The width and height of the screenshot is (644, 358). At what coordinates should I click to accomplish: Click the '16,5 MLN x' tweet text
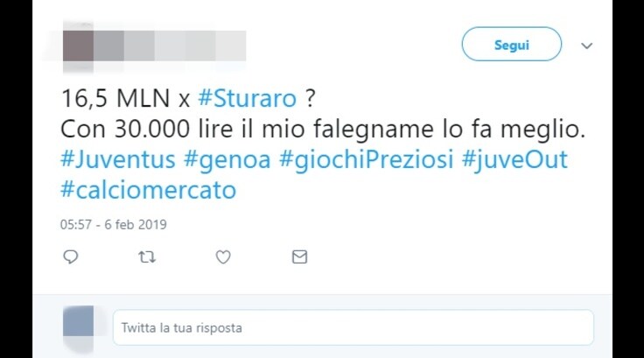tap(125, 99)
